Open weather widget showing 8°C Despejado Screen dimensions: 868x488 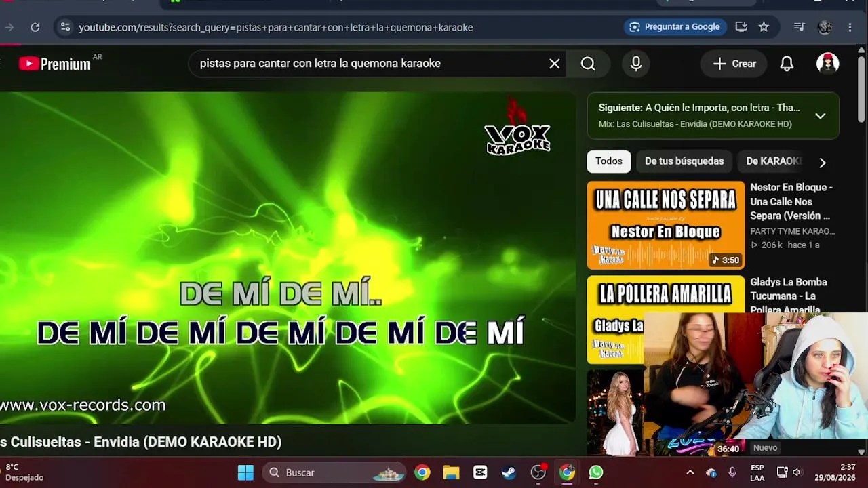(24, 472)
